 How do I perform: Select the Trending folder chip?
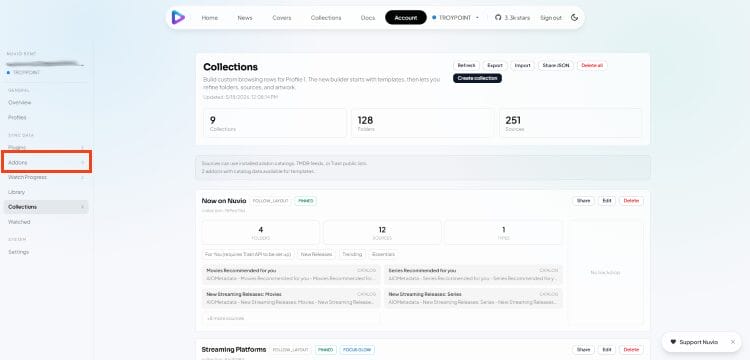352,254
